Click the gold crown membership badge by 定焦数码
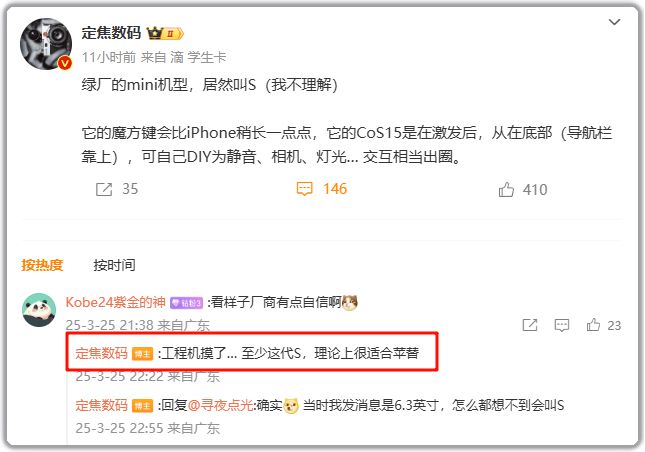The width and height of the screenshot is (645, 452). click(165, 33)
